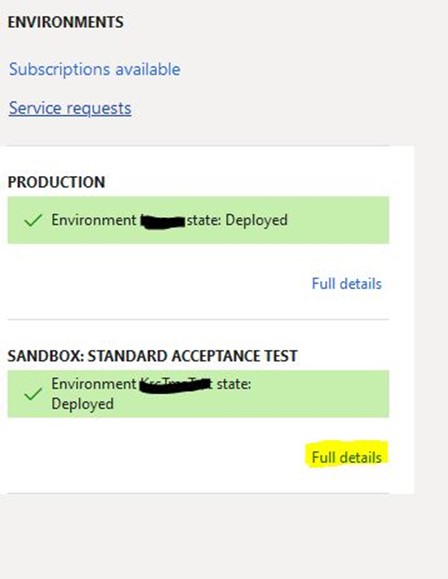Click 'state: Deployed' text in Production banner
This screenshot has width=448, height=579.
click(237, 220)
